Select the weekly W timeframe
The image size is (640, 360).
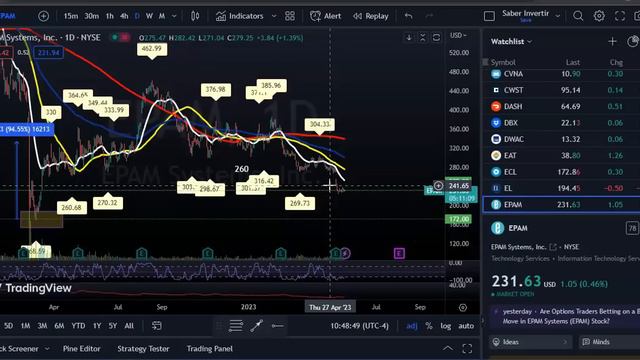149,16
